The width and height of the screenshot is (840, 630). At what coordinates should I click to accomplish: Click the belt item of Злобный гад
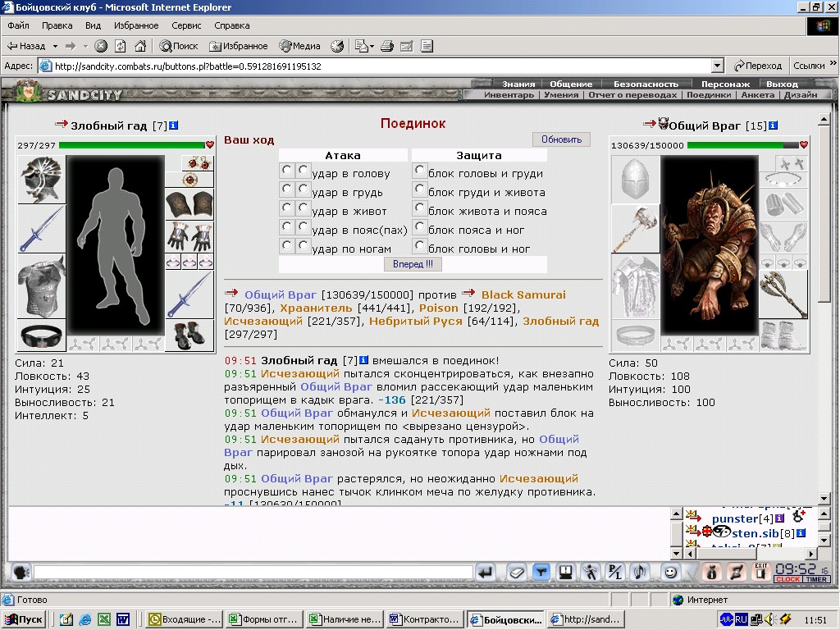(x=42, y=336)
